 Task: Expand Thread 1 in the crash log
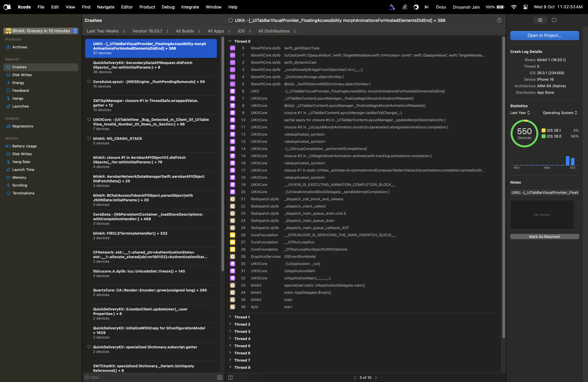click(x=230, y=317)
